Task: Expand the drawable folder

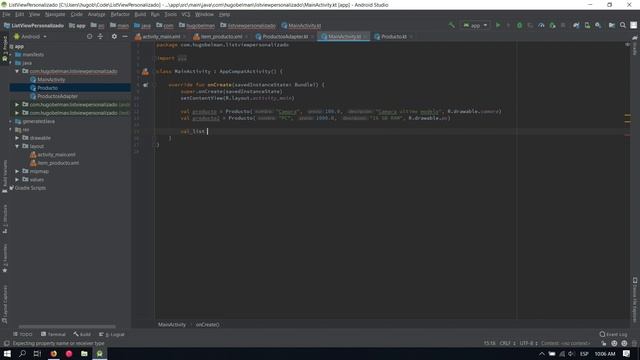Action: (x=17, y=138)
